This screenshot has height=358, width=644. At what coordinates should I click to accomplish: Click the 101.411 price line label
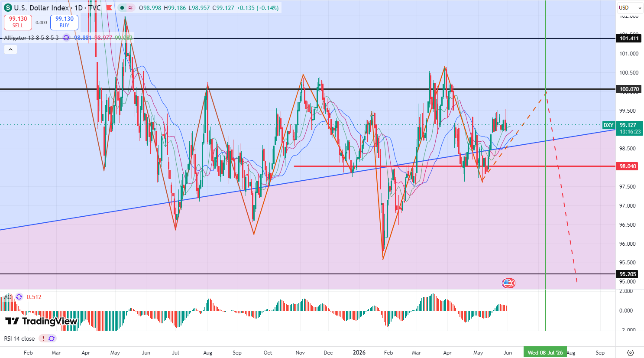pos(629,39)
